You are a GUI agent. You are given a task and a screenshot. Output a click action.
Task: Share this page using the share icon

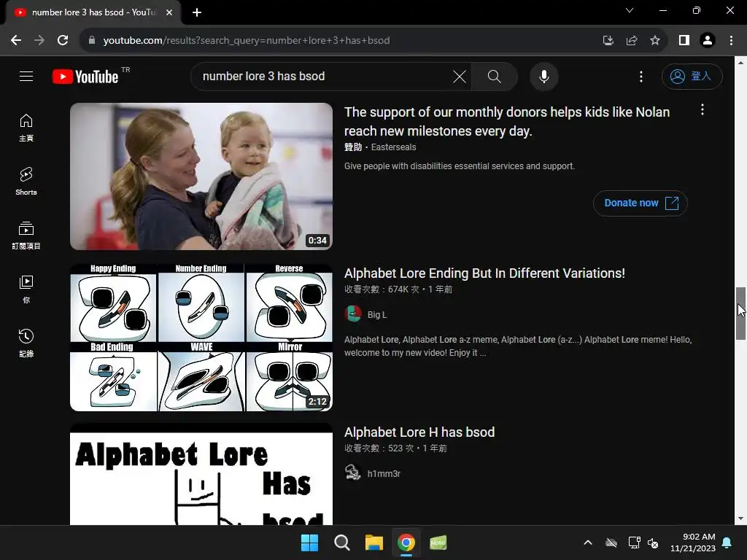pyautogui.click(x=631, y=41)
